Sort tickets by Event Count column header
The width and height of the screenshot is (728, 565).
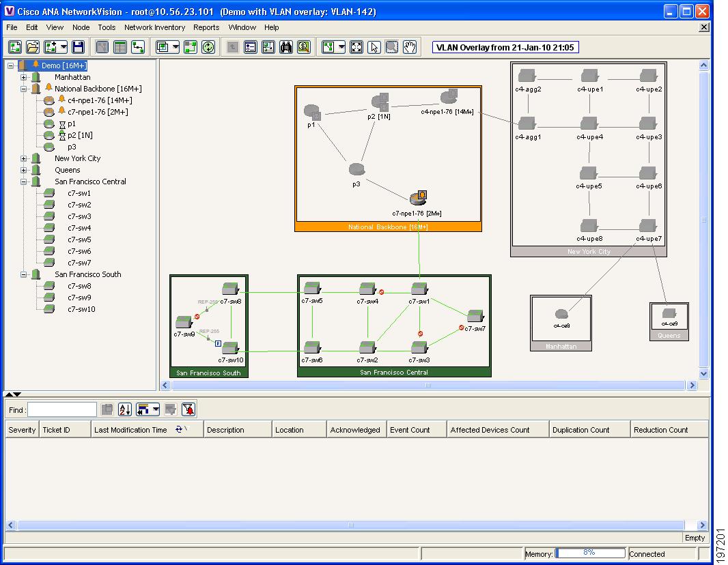click(x=417, y=430)
